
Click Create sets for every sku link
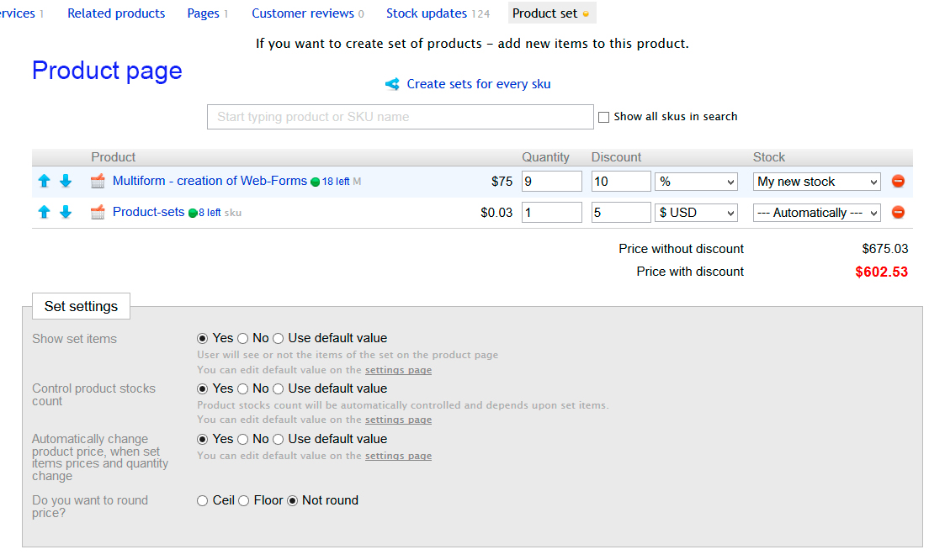(478, 84)
